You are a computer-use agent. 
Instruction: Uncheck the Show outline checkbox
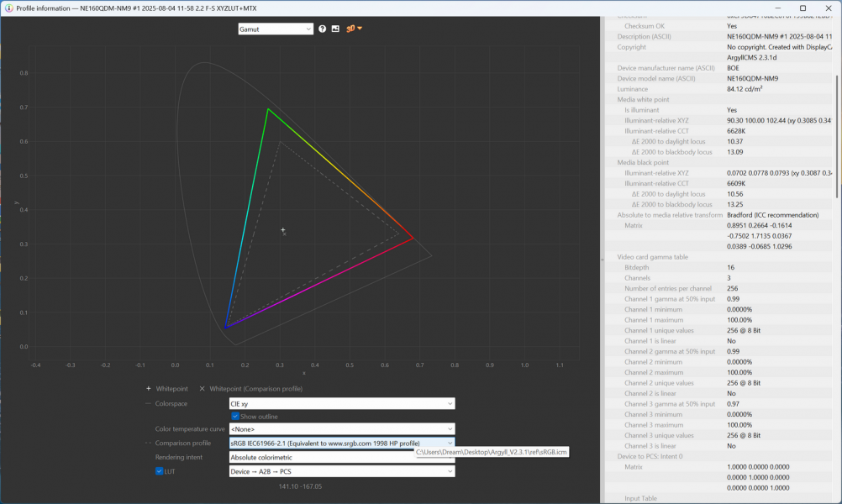235,417
